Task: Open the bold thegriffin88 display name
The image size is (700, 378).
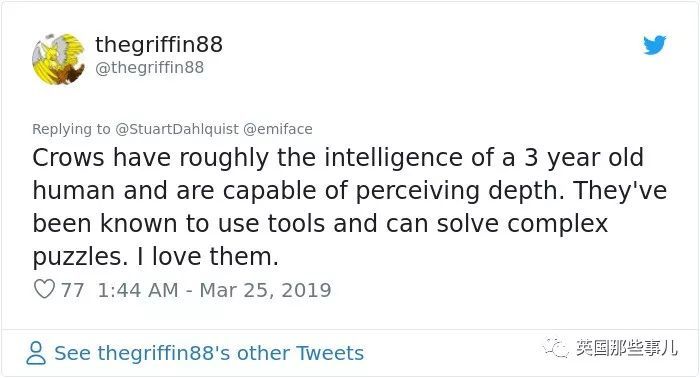Action: 159,44
